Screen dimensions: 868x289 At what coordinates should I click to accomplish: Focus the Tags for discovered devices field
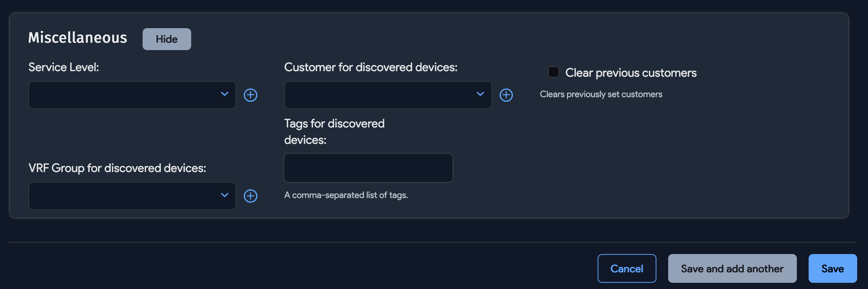368,168
